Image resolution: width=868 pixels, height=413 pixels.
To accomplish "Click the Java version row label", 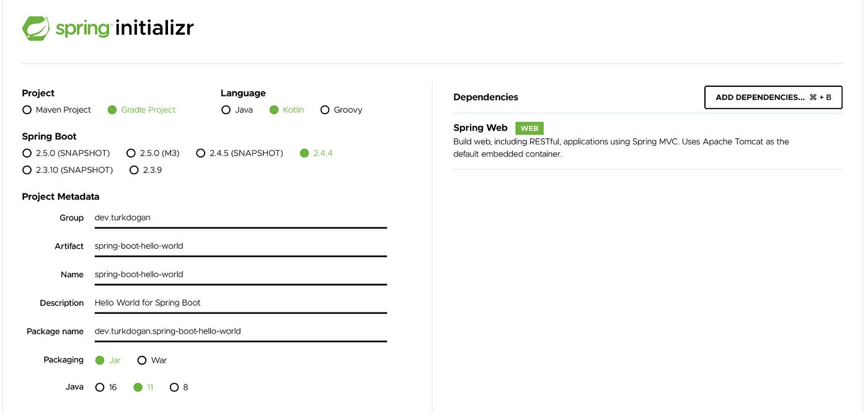I will 74,387.
